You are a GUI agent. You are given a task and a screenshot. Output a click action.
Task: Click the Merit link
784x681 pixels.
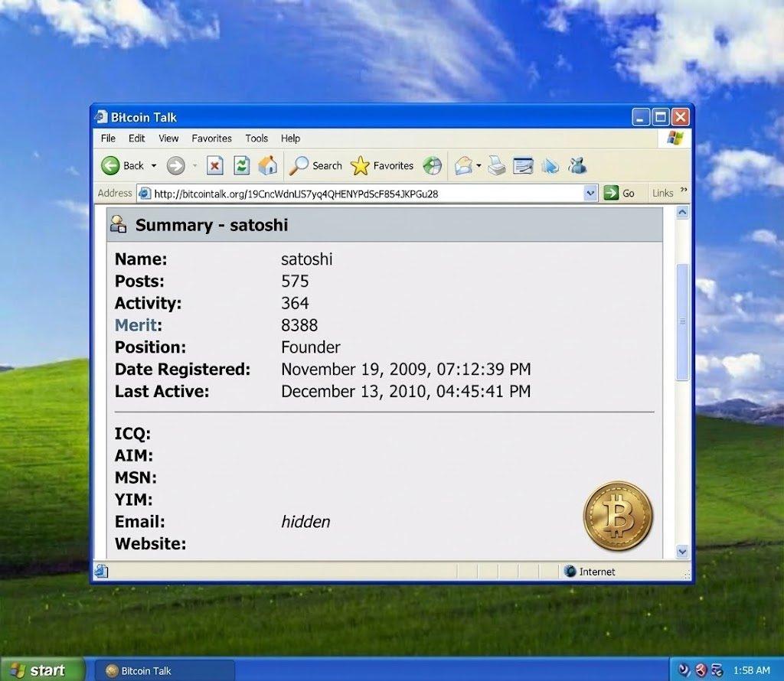[136, 325]
